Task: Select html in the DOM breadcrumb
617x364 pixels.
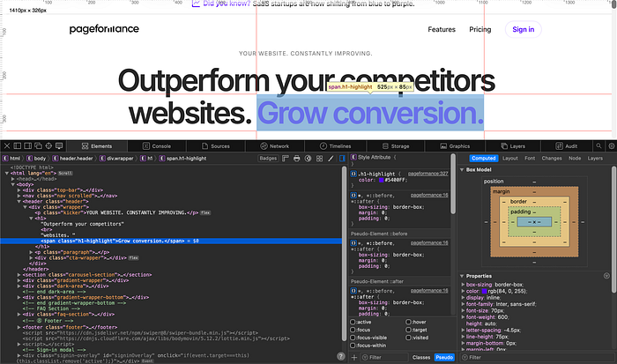Action: pyautogui.click(x=11, y=158)
